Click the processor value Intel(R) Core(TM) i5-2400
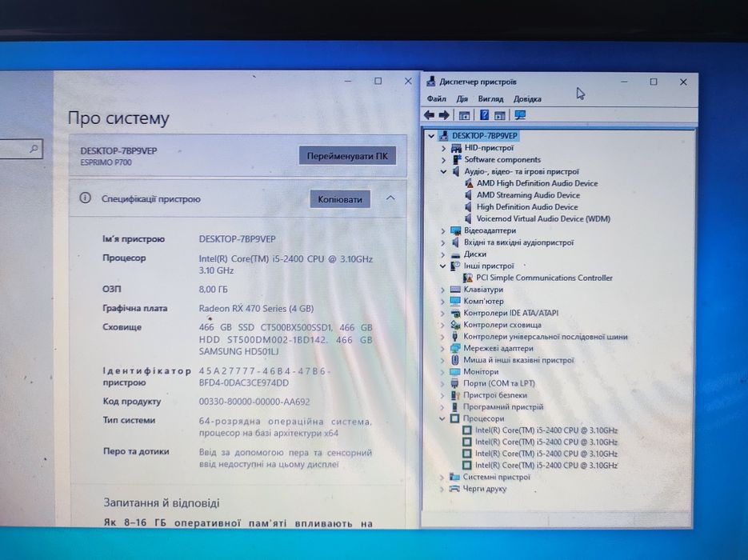This screenshot has width=748, height=560. (286, 265)
